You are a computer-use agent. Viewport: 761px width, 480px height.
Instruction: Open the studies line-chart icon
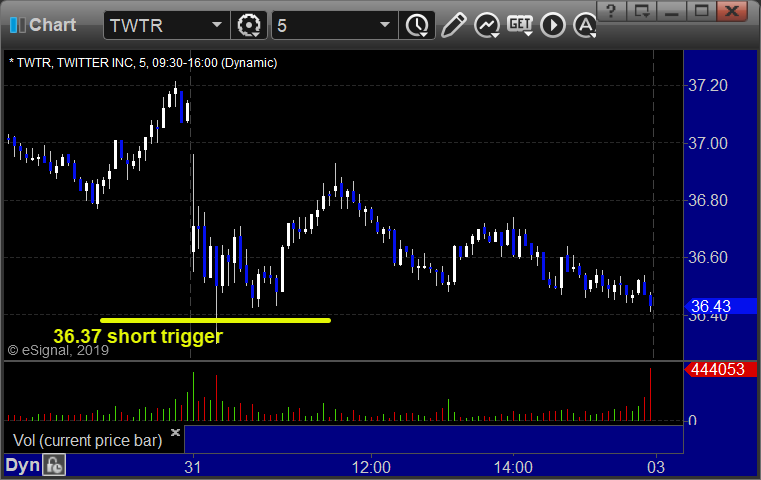click(x=487, y=25)
